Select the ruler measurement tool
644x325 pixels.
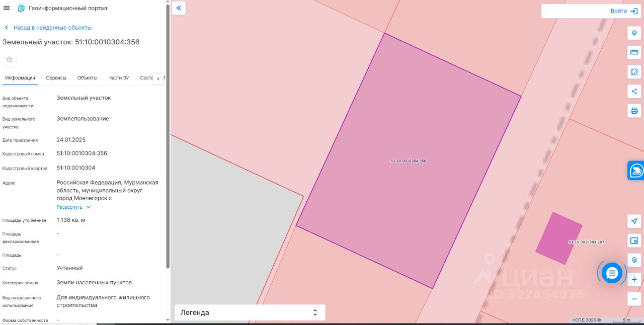[x=634, y=52]
